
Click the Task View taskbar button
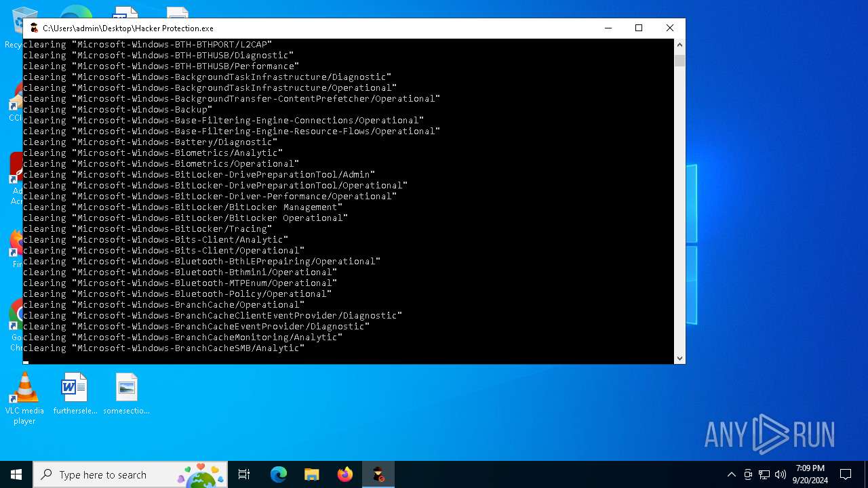(244, 474)
